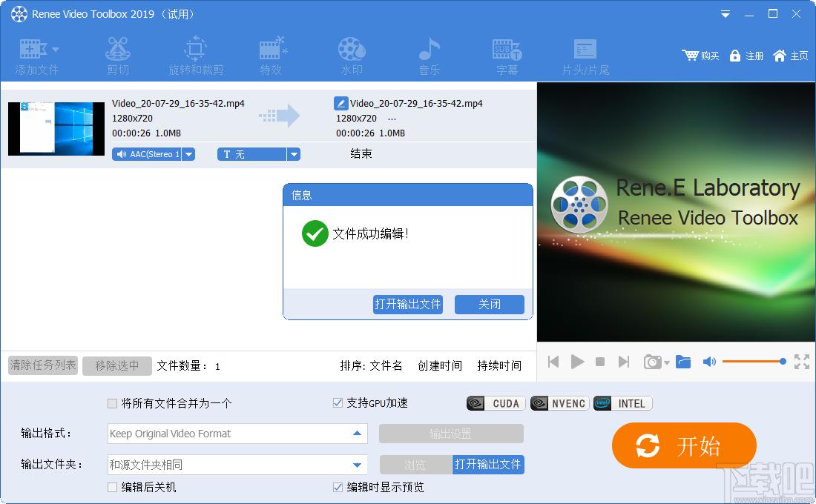Stop the preview playback
The height and width of the screenshot is (504, 816).
[x=600, y=362]
